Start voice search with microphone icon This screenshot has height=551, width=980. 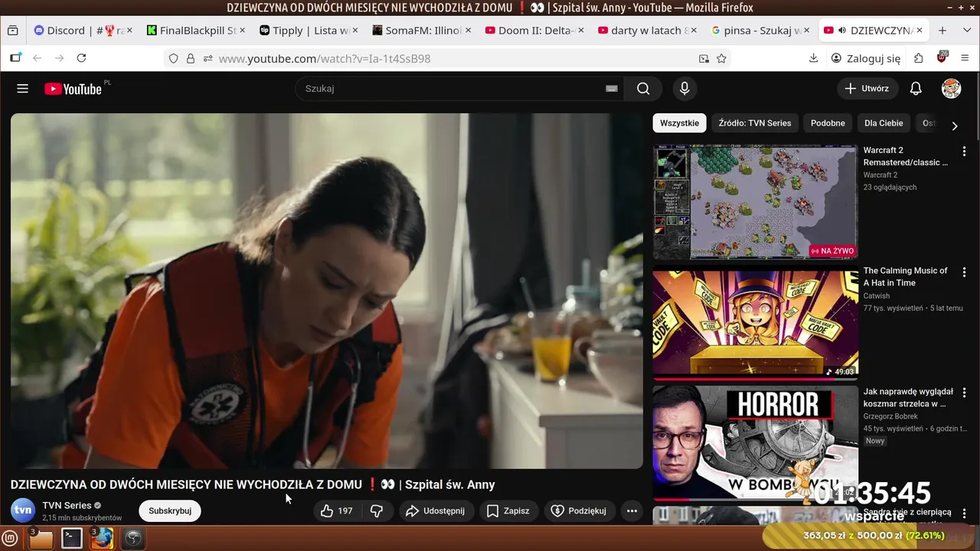pyautogui.click(x=684, y=89)
